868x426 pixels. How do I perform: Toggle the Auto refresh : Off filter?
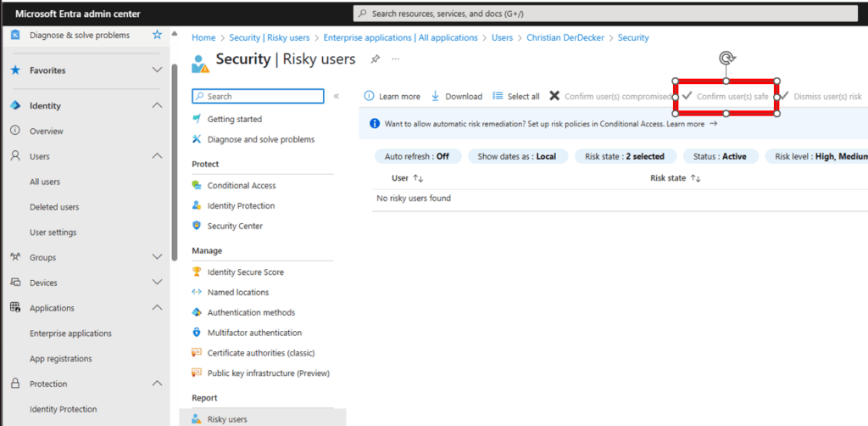pos(417,156)
